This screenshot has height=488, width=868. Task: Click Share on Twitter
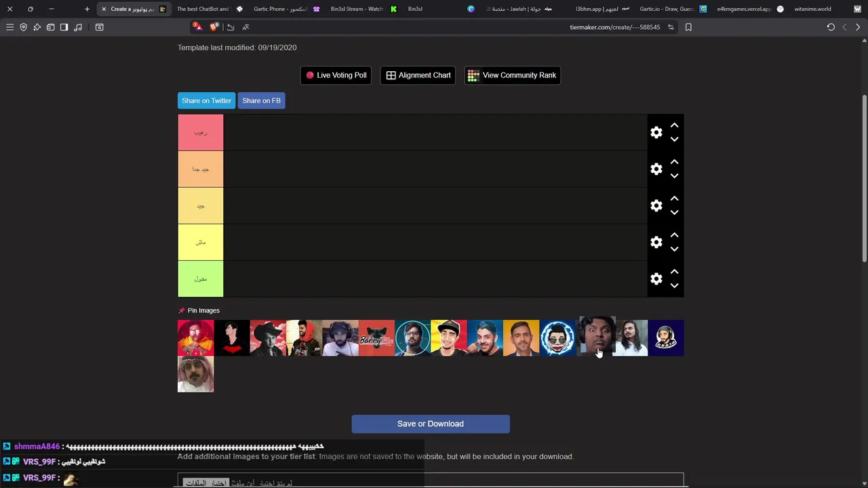point(206,100)
